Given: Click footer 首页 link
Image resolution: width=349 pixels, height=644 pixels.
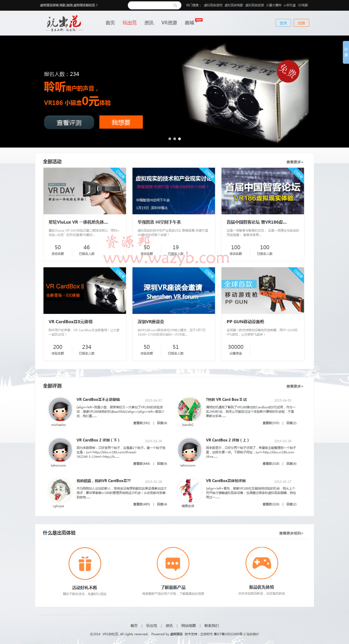Looking at the screenshot, I should pos(134,626).
